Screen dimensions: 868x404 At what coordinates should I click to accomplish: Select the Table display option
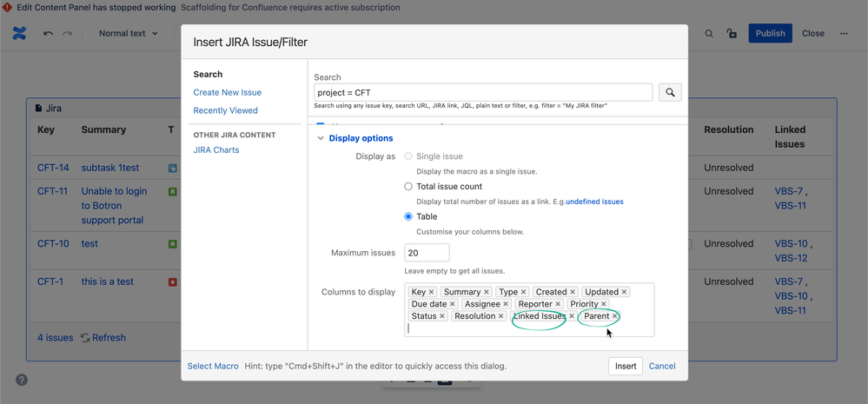click(x=408, y=216)
